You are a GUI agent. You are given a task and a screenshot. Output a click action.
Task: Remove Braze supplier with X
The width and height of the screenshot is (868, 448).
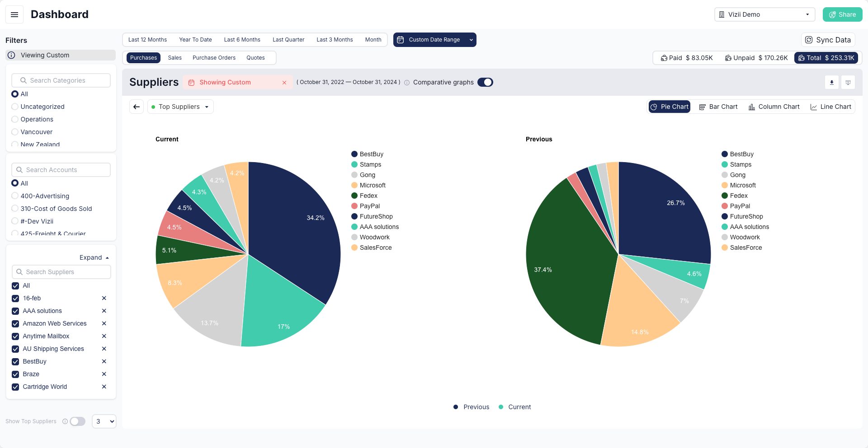pyautogui.click(x=104, y=374)
